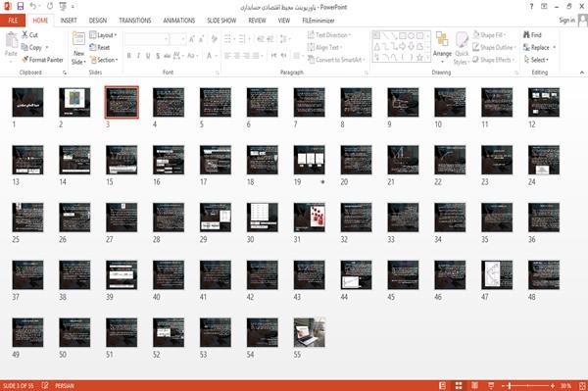The height and width of the screenshot is (391, 588).
Task: Cut the selection with scissors icon
Action: point(29,35)
